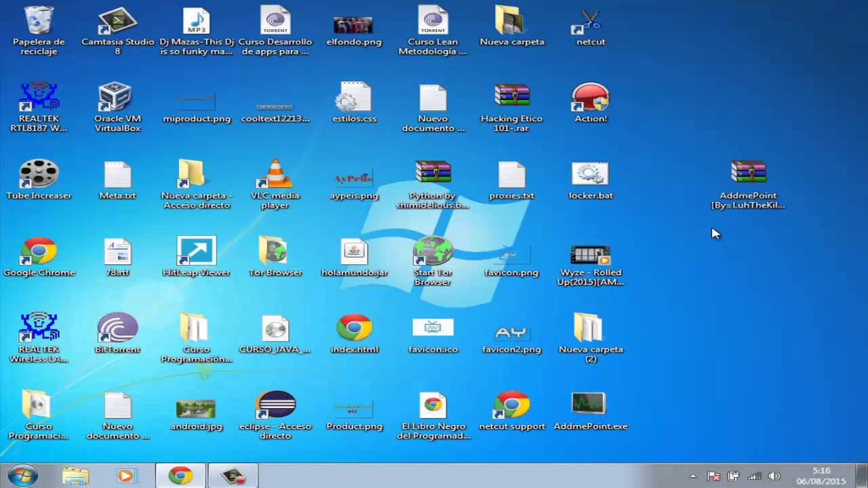Select the Dj Mazas MP3 file
The width and height of the screenshot is (868, 488).
(x=196, y=21)
